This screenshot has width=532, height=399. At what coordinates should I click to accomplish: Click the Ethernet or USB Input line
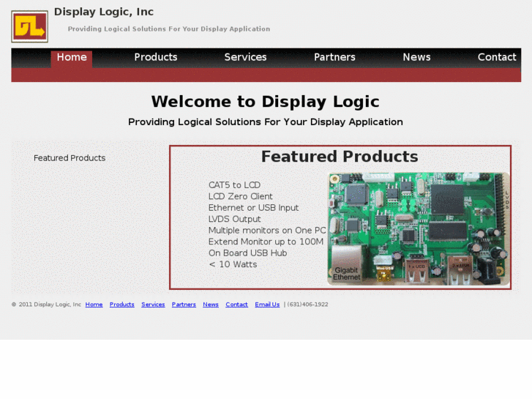click(x=253, y=208)
